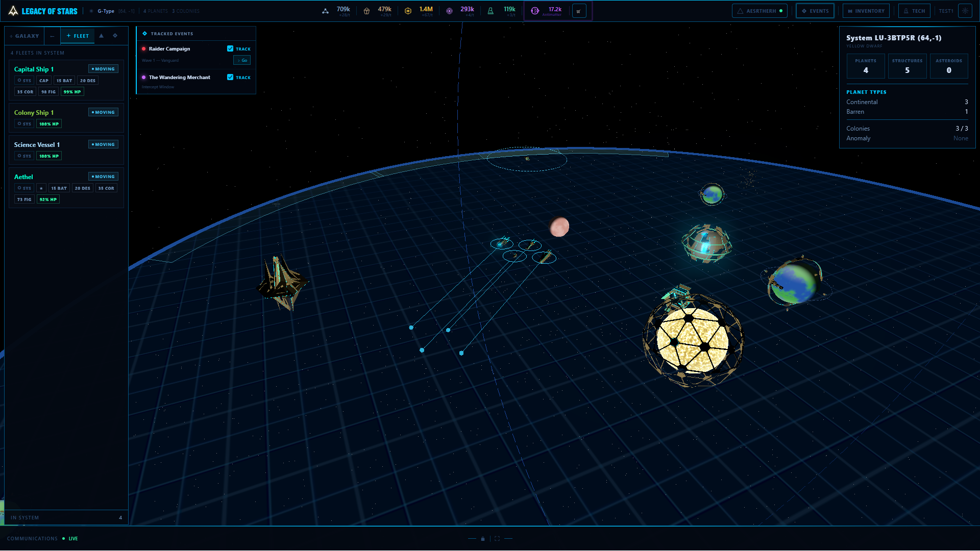Click the star badge on Aethel fleet
980x551 pixels.
click(41, 188)
